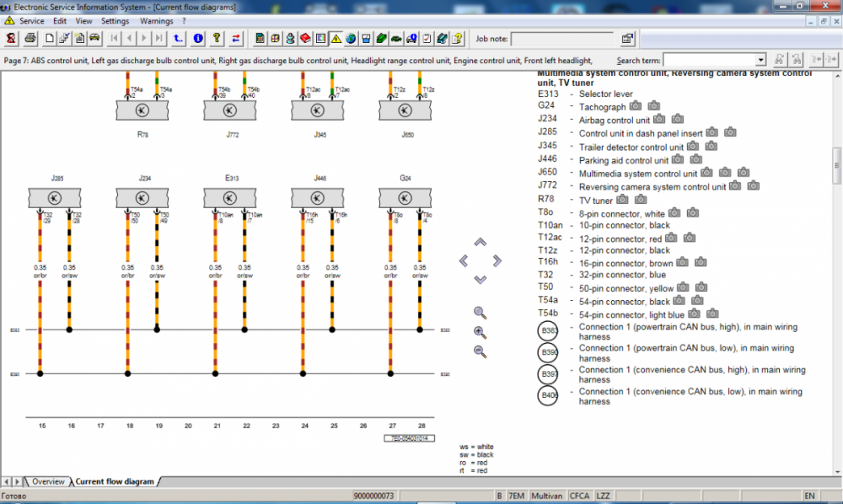
Task: Click the yellow question mark help icon
Action: (217, 38)
